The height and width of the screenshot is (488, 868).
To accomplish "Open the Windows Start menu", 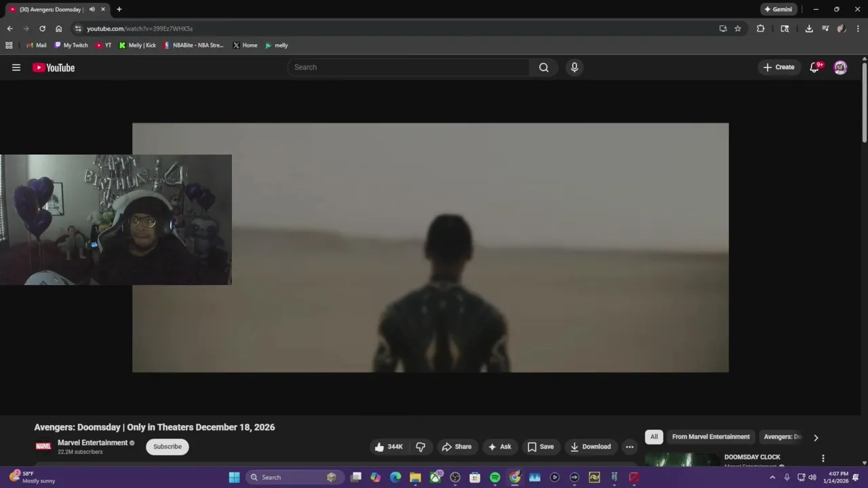I will point(235,477).
